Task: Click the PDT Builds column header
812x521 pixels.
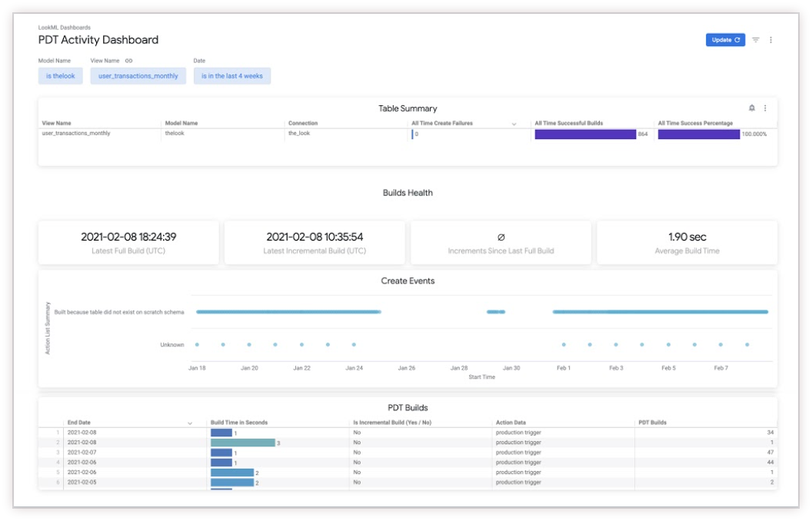Action: tap(653, 423)
